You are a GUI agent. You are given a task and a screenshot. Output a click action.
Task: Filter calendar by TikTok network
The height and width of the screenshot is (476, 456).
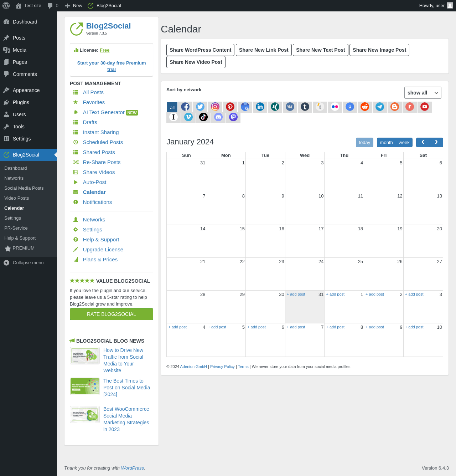203,117
